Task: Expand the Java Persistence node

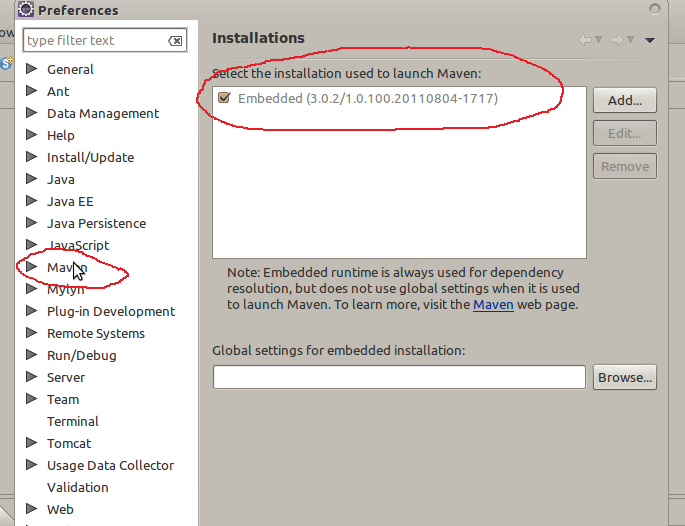Action: tap(31, 222)
